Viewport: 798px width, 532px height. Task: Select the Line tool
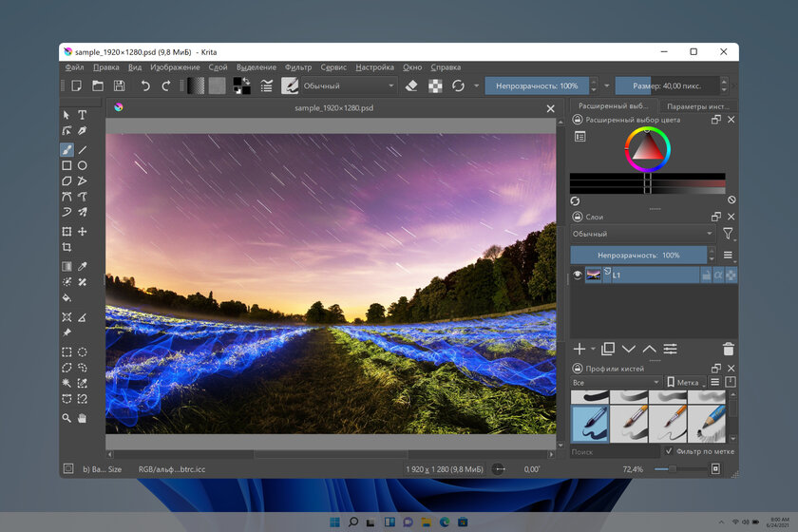pos(82,150)
